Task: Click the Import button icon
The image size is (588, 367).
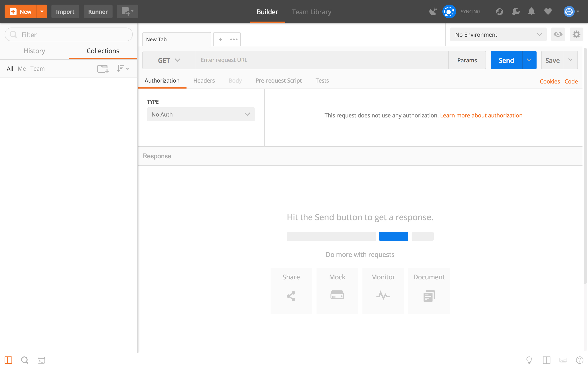Action: pyautogui.click(x=65, y=11)
